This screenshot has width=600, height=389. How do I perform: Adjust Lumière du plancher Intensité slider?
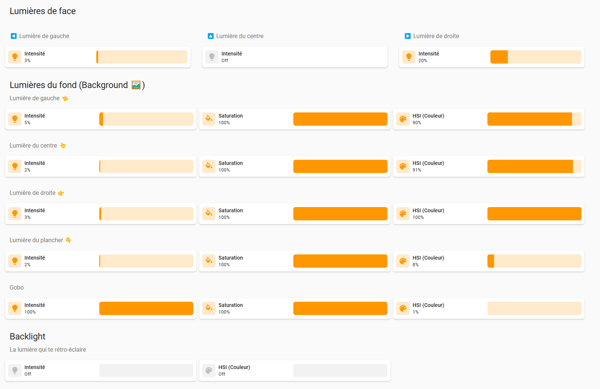146,261
